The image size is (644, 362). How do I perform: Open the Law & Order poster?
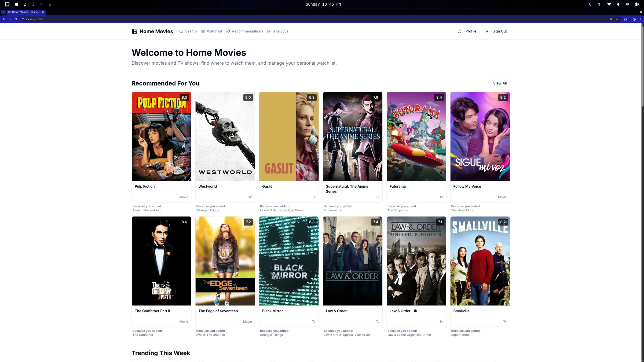click(x=353, y=261)
